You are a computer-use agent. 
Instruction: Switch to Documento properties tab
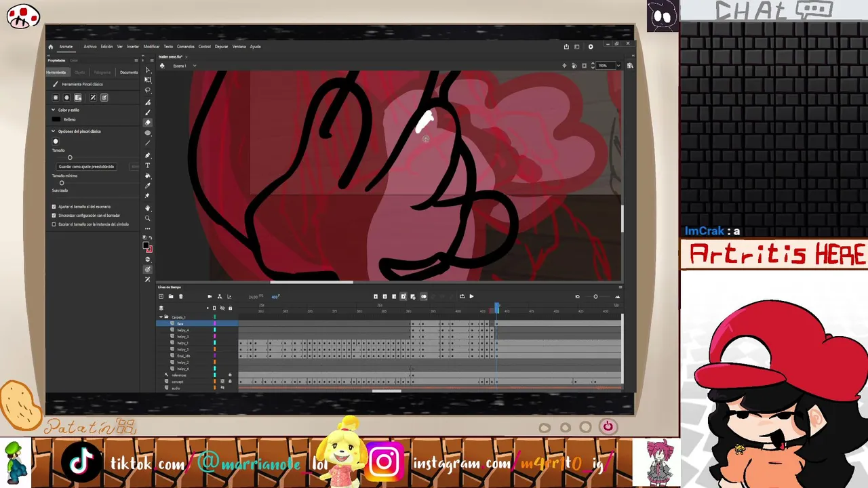tap(129, 73)
